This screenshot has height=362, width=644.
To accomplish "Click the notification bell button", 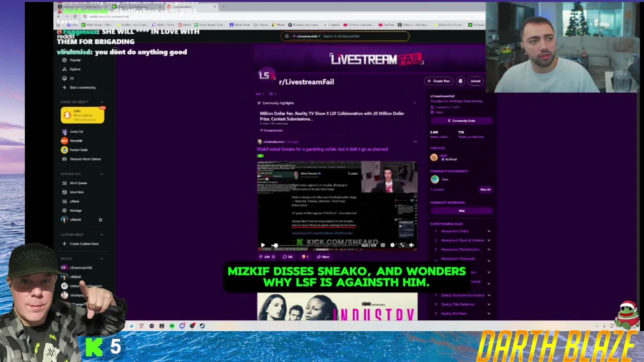I will tap(460, 81).
